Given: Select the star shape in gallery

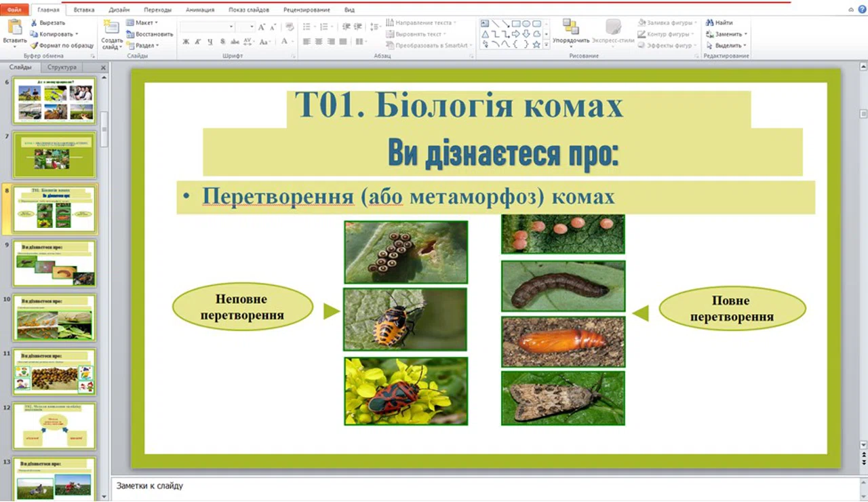Looking at the screenshot, I should [x=536, y=44].
